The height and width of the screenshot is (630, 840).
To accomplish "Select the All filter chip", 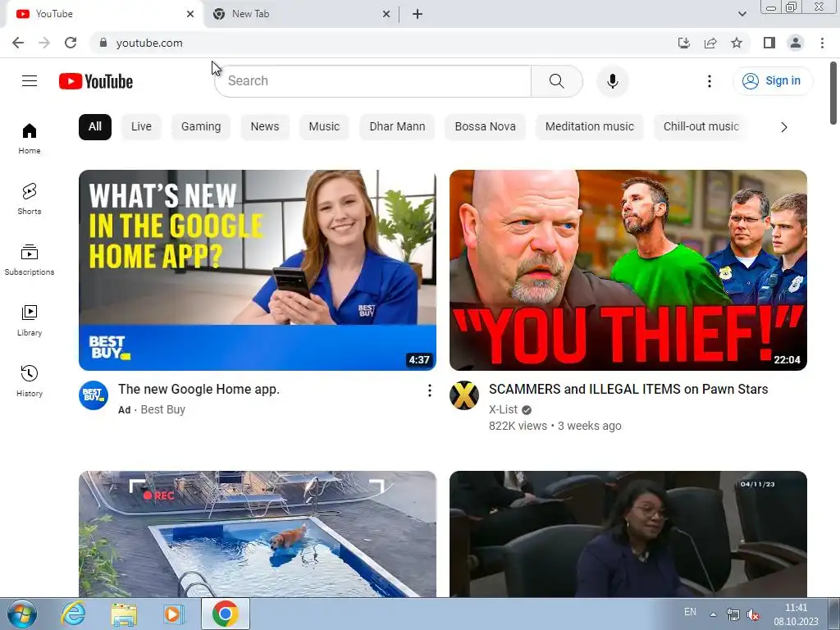I will pyautogui.click(x=95, y=127).
